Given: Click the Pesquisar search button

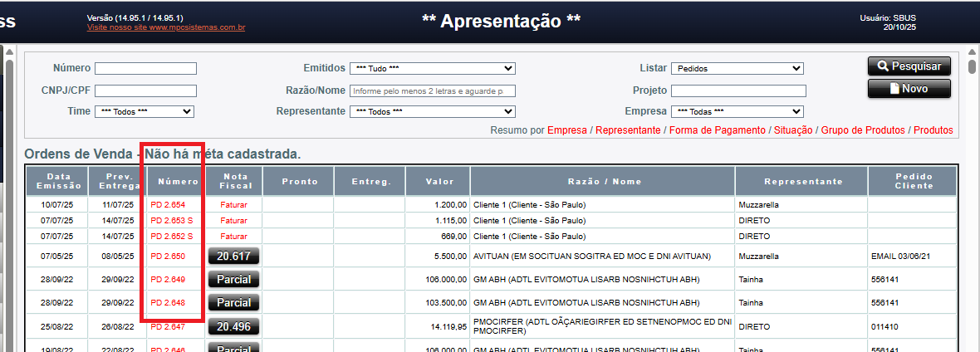Looking at the screenshot, I should click(x=909, y=66).
